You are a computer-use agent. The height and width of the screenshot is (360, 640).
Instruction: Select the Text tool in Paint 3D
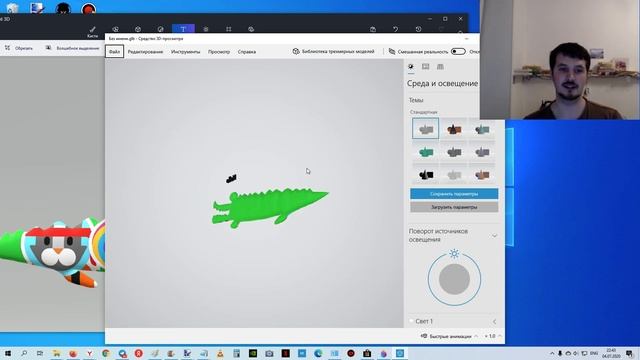click(183, 29)
